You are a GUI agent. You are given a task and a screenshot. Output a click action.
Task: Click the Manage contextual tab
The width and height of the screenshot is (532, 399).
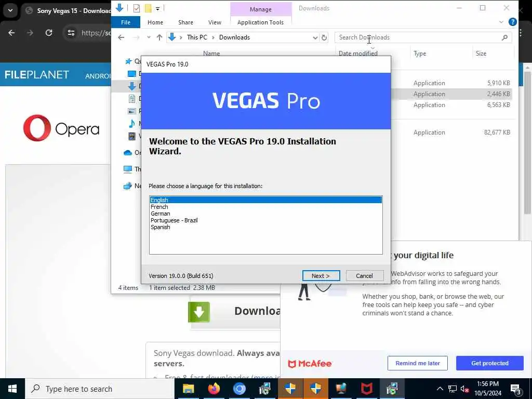(261, 9)
